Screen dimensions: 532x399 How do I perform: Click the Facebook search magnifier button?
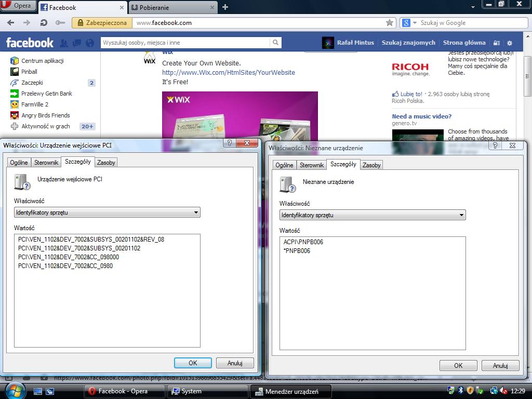tap(275, 43)
